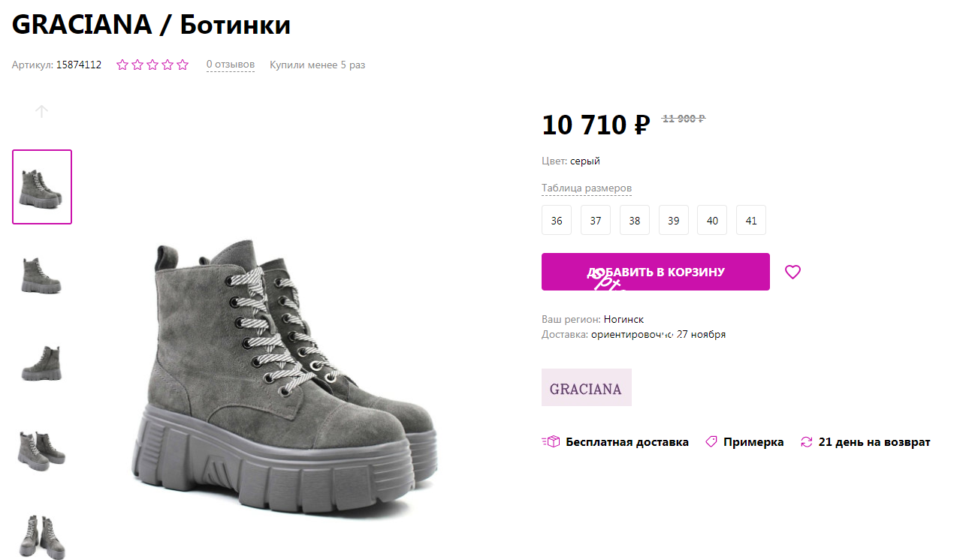Rate the product with the fifth star
This screenshot has width=957, height=560.
click(182, 65)
